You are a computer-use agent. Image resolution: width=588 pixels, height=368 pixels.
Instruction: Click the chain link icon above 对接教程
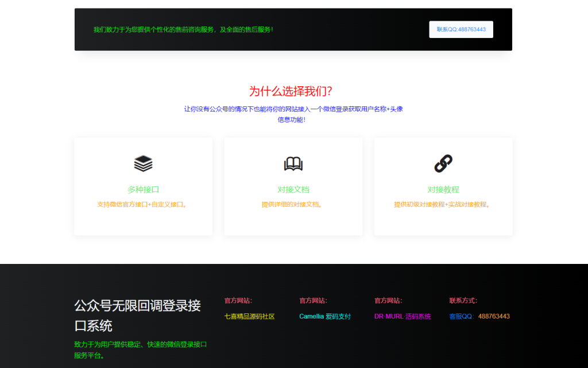443,164
